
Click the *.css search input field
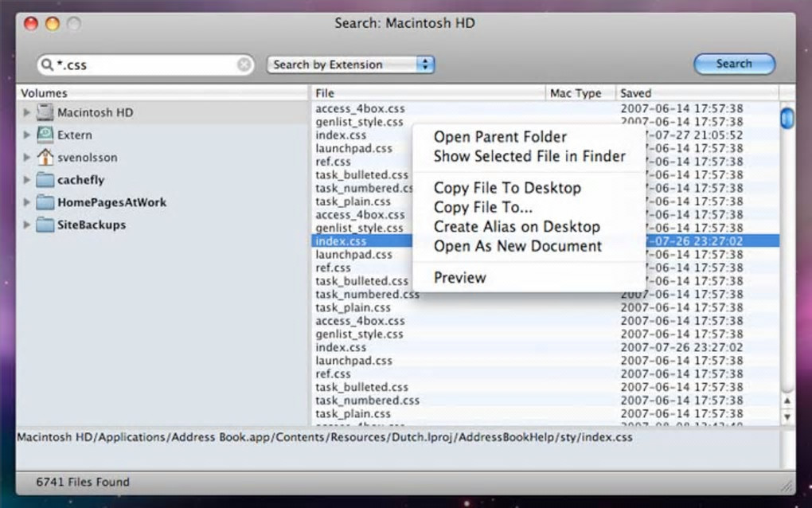(x=146, y=64)
